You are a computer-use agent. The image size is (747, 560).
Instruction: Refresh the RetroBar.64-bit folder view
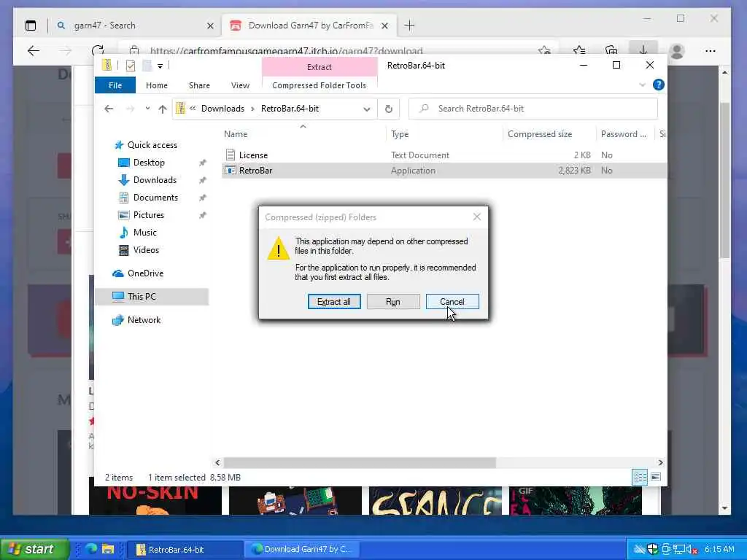click(389, 109)
